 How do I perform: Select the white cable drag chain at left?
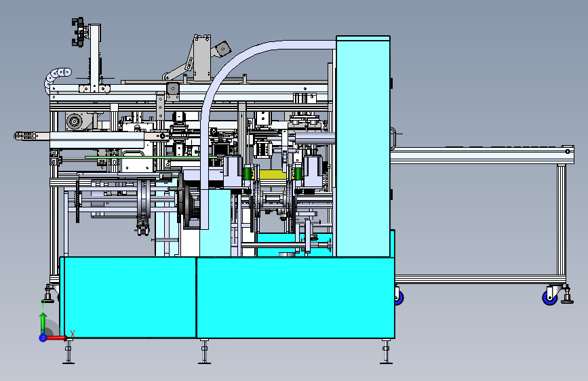pos(56,79)
